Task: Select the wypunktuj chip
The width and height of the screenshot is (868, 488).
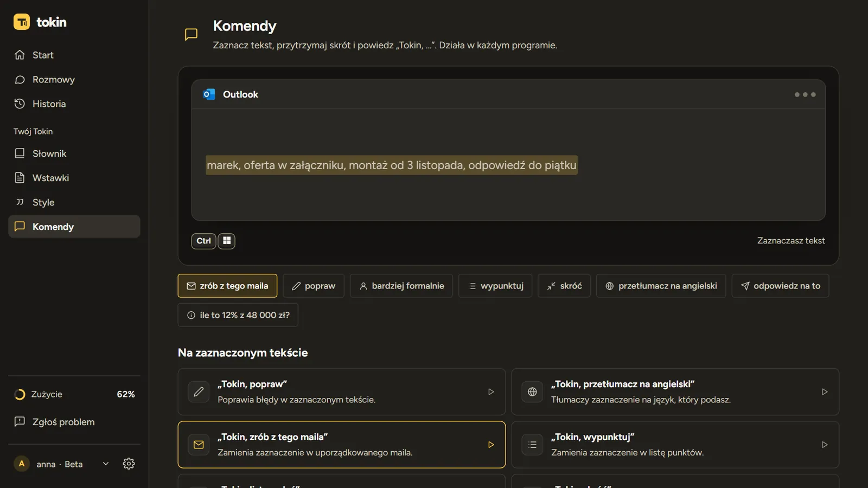Action: click(x=495, y=286)
